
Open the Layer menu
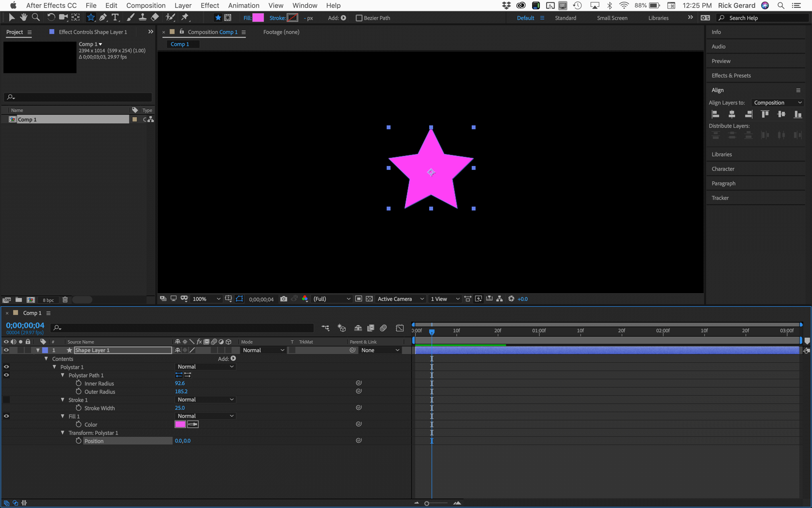tap(183, 5)
